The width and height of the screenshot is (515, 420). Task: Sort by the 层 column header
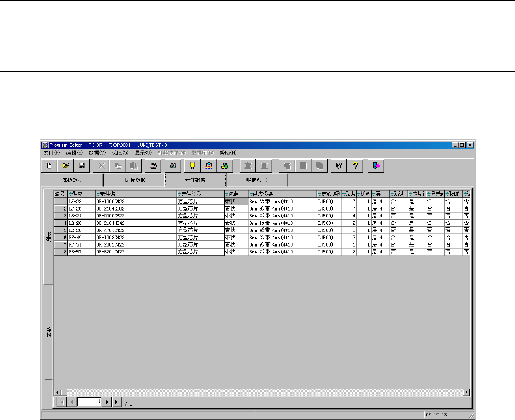tap(380, 194)
